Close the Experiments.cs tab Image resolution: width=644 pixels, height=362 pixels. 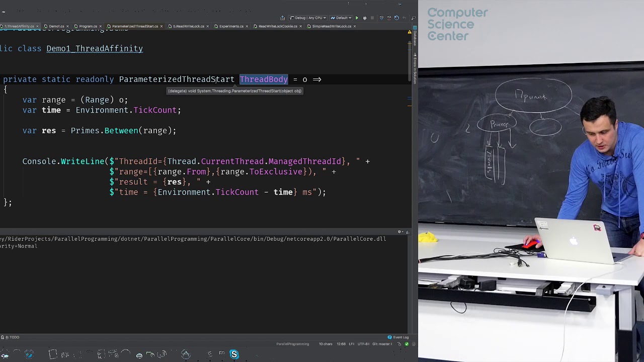click(247, 26)
